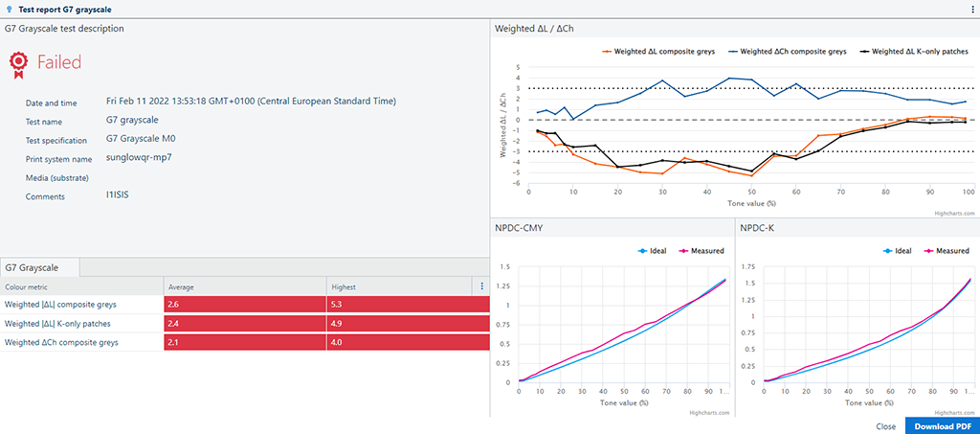This screenshot has height=434, width=980.
Task: Toggle the Ideal series in NPDC-K
Action: click(898, 251)
